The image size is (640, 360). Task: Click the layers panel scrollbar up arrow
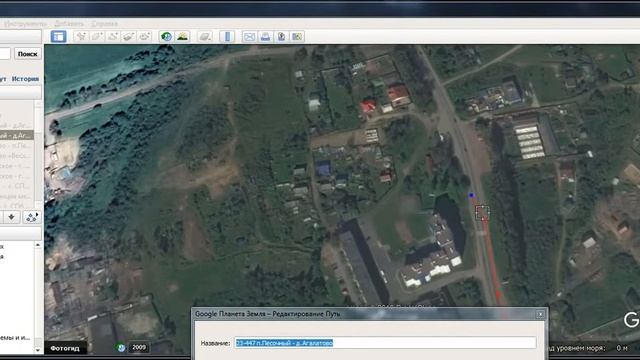click(38, 244)
